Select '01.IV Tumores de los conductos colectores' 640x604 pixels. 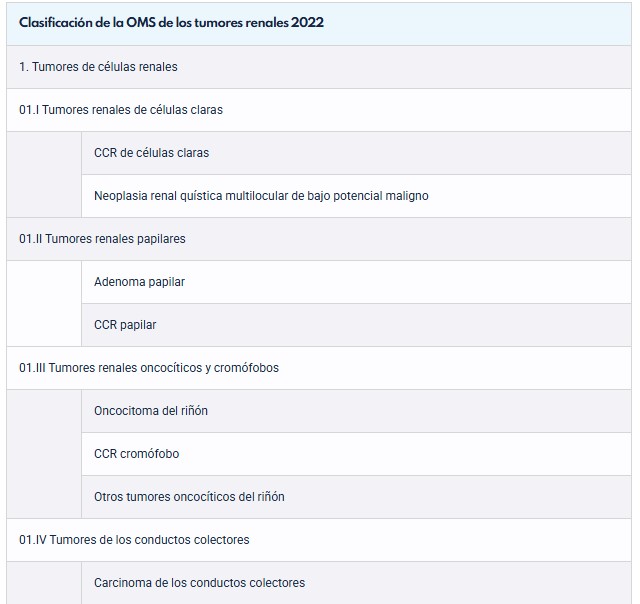tap(134, 540)
